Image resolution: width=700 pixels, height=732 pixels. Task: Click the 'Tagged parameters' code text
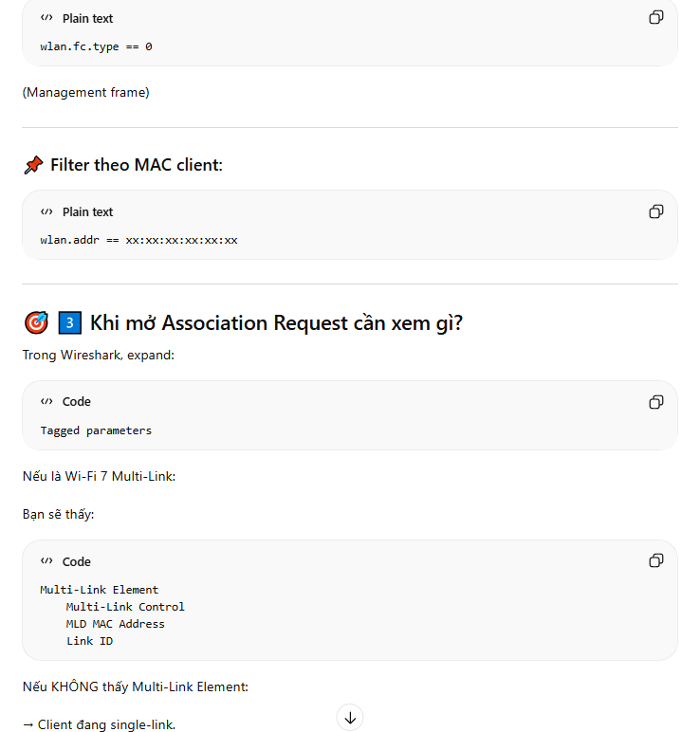point(96,430)
